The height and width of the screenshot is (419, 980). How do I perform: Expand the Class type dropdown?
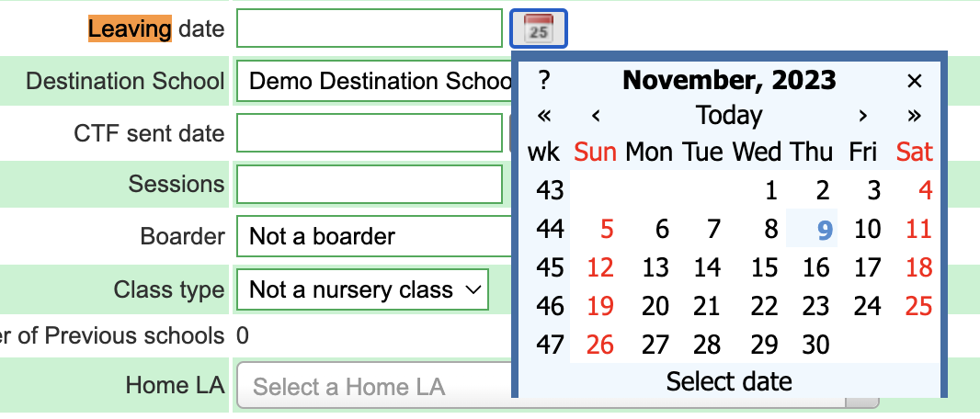[362, 289]
